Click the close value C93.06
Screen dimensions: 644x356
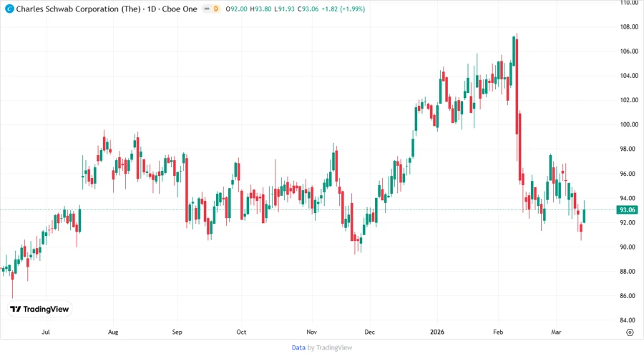(308, 9)
